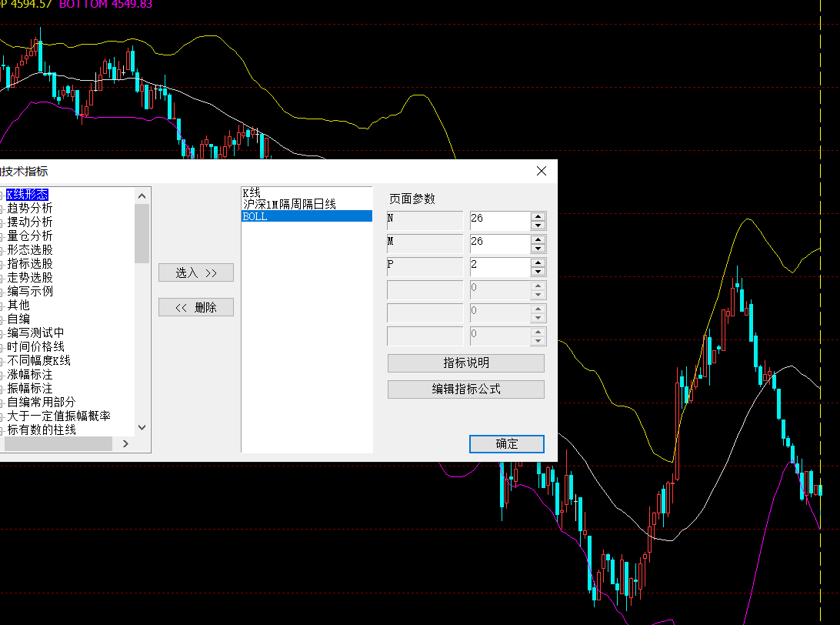Open the 量仓分析 category
840x625 pixels.
tap(30, 236)
